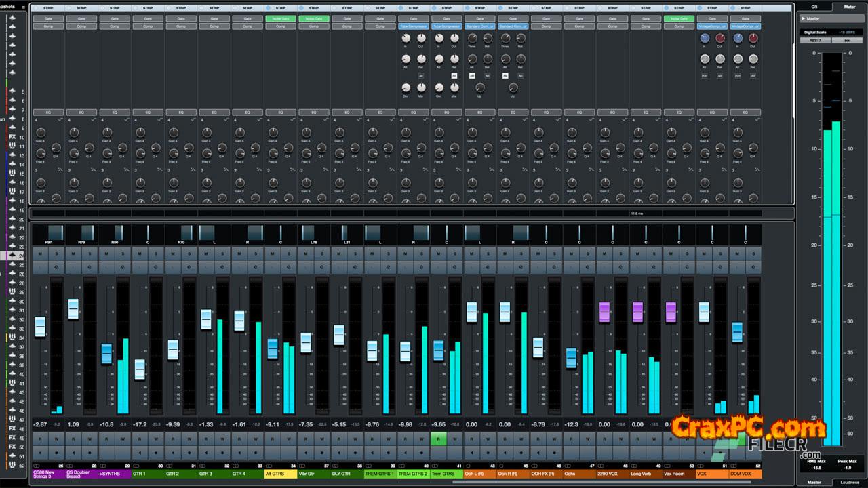Click the CS80 New Strings 3 channel name
868x488 pixels.
pos(47,474)
